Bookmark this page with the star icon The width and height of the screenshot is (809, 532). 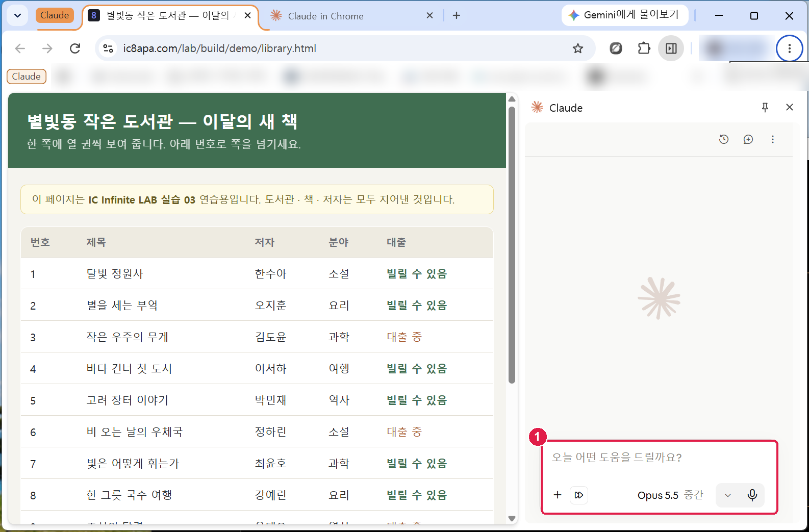coord(577,48)
